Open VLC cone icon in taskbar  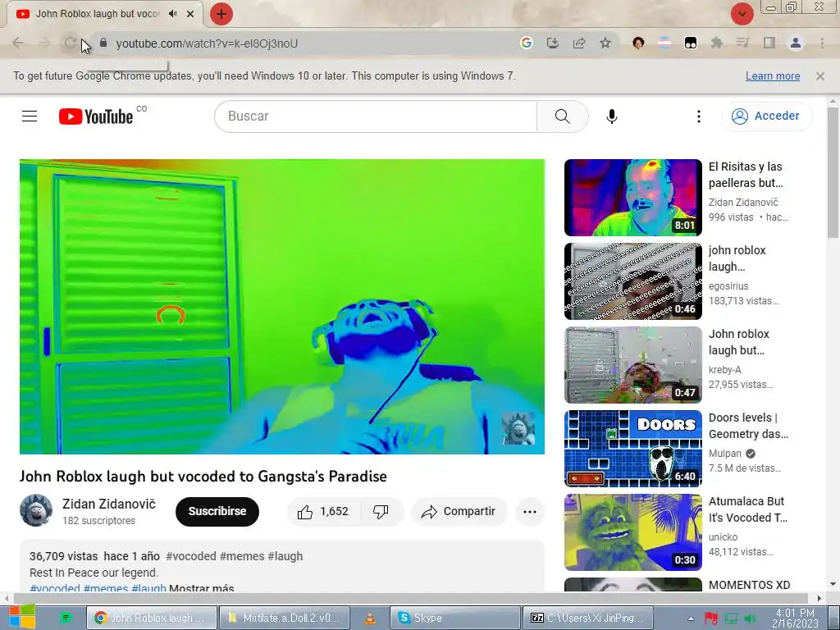point(370,619)
